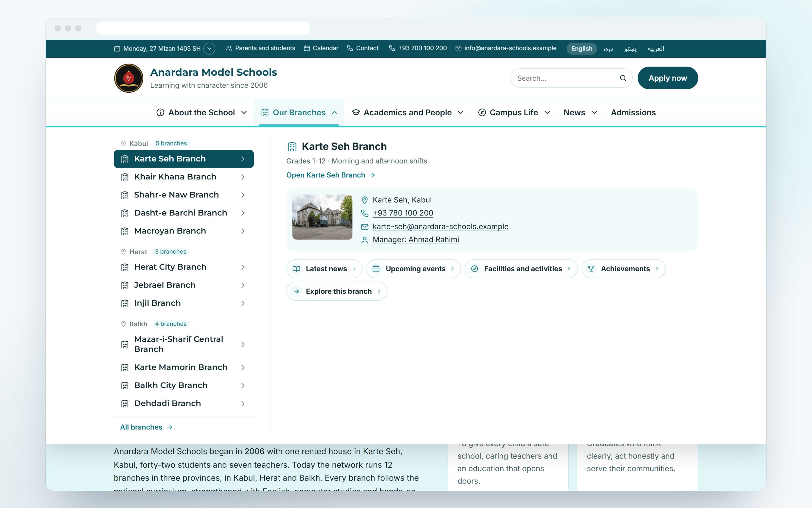Click the Karte Seh school building photo
The width and height of the screenshot is (812, 508).
(x=322, y=217)
